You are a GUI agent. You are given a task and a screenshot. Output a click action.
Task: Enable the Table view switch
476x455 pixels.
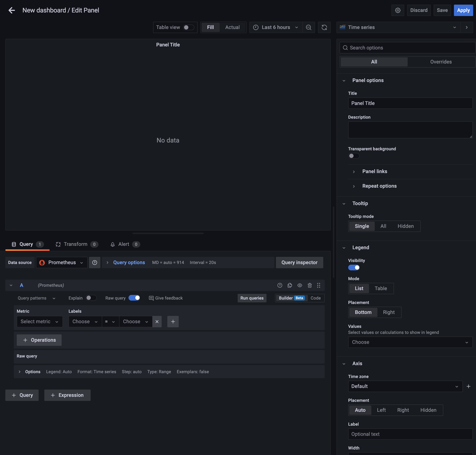[188, 27]
